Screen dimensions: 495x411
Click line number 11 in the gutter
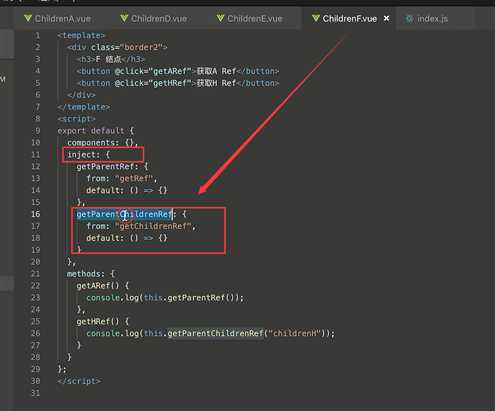click(35, 154)
